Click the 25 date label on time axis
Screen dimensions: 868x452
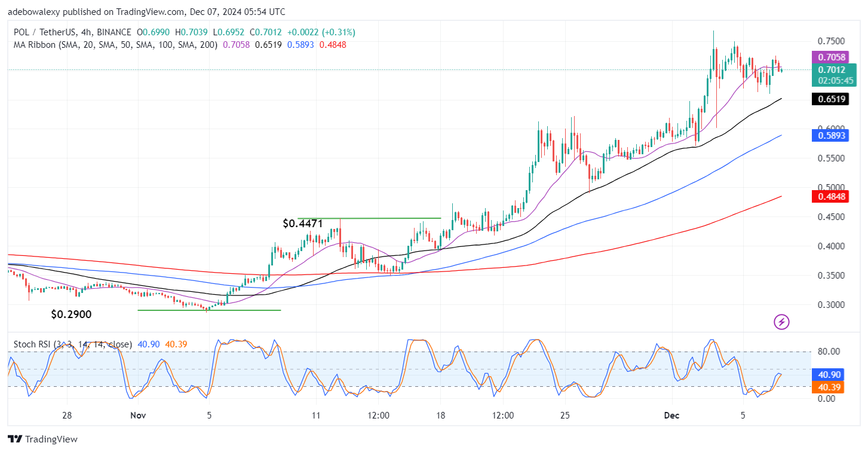566,416
